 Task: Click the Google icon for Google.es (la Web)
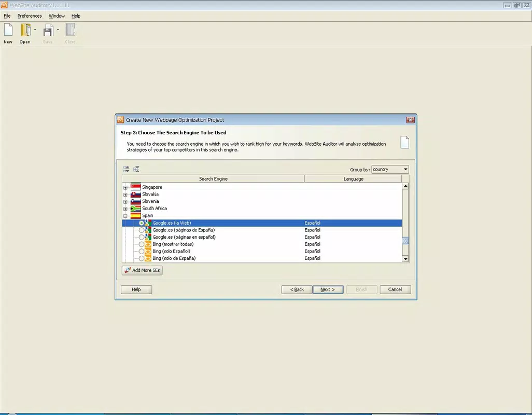click(148, 223)
